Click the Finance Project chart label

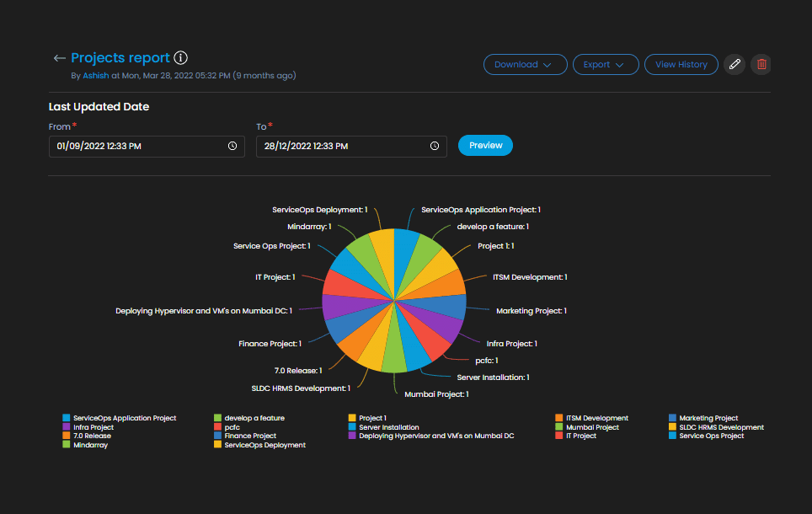click(271, 343)
